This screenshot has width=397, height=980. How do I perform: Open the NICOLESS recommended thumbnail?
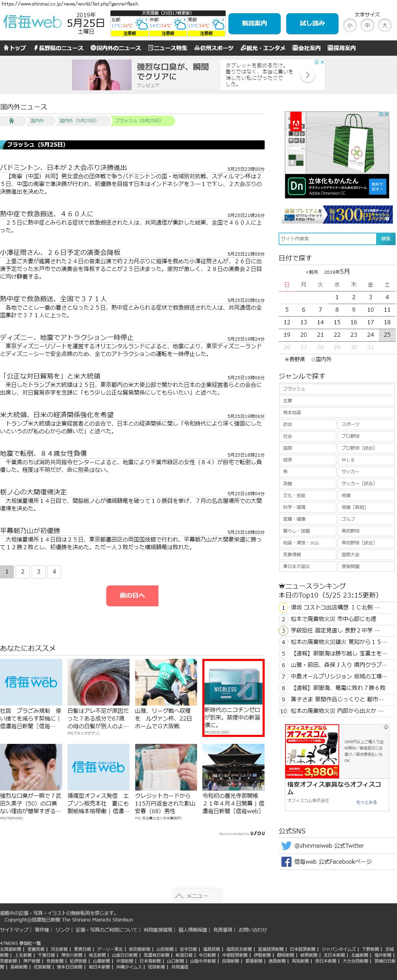click(233, 683)
